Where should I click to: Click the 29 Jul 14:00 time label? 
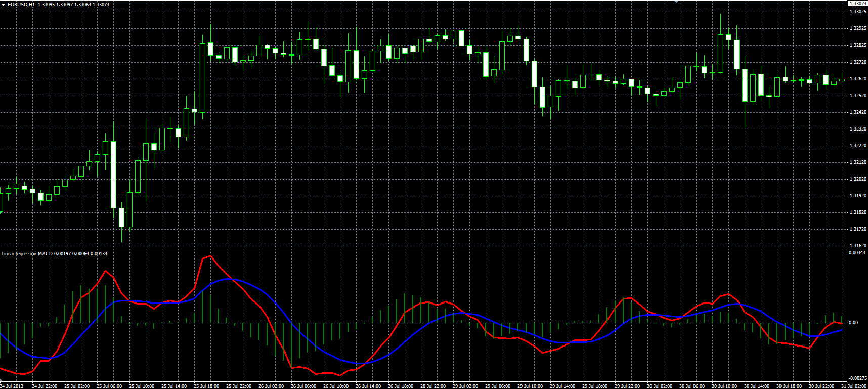562,386
